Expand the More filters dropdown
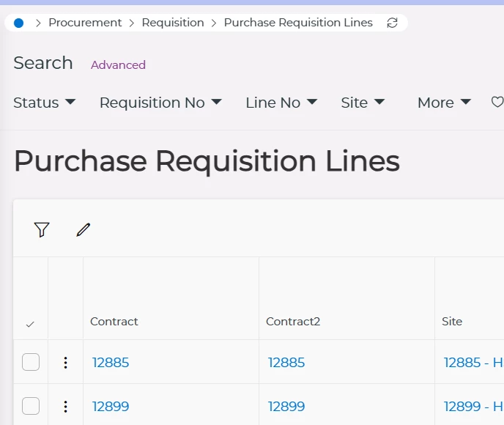The width and height of the screenshot is (504, 425). [444, 103]
